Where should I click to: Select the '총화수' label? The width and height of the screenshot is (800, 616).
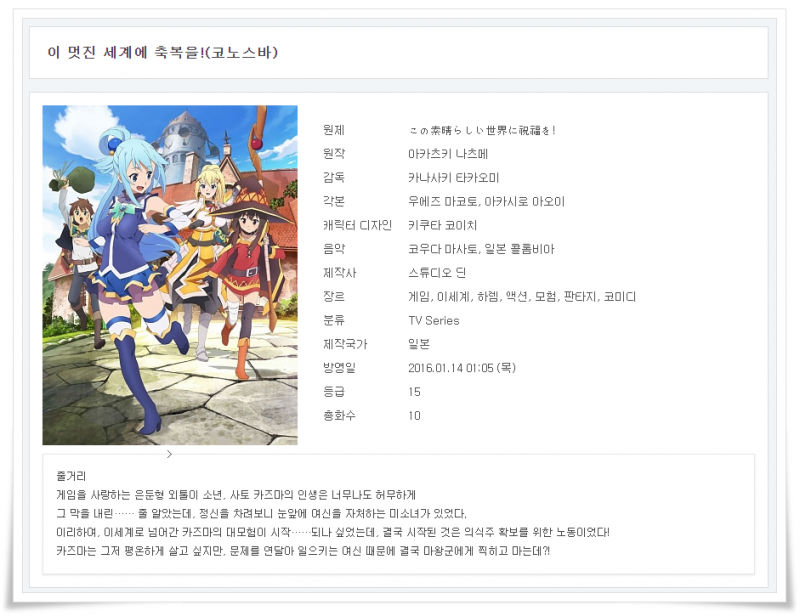coord(339,416)
